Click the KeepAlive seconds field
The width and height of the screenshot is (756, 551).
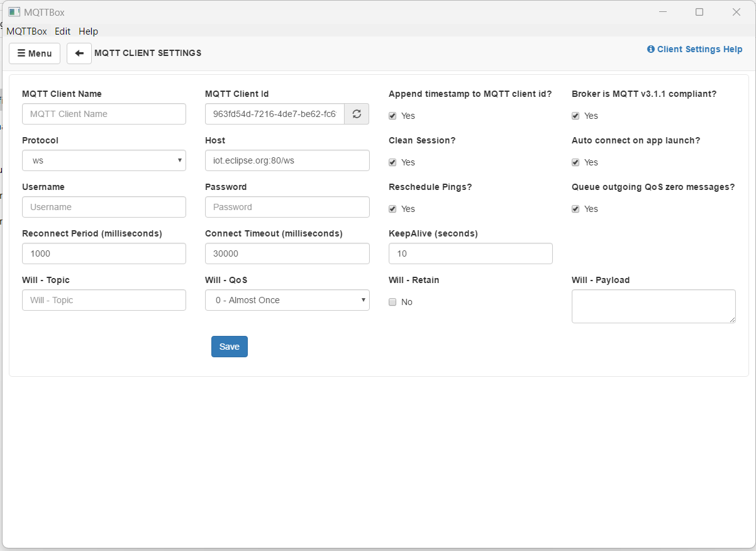pyautogui.click(x=470, y=253)
